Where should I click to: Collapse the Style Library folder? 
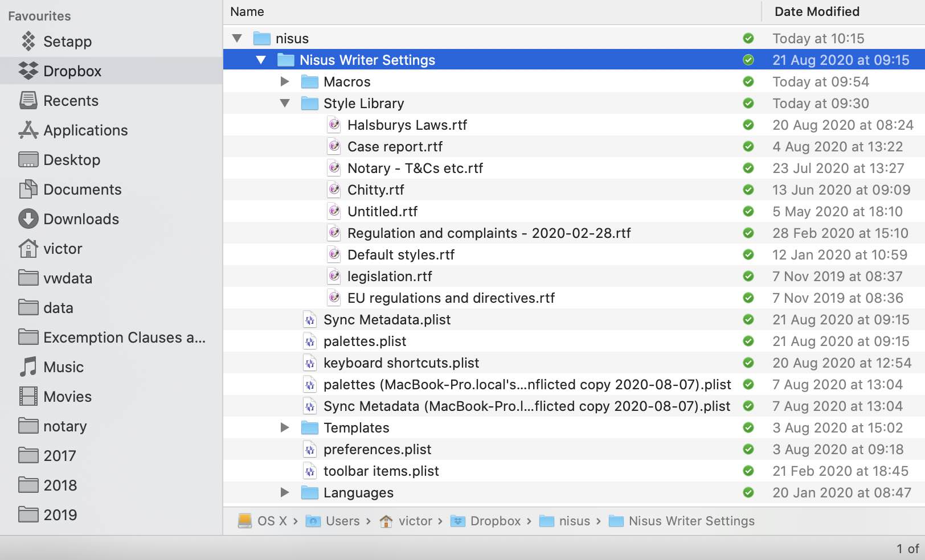pyautogui.click(x=284, y=103)
